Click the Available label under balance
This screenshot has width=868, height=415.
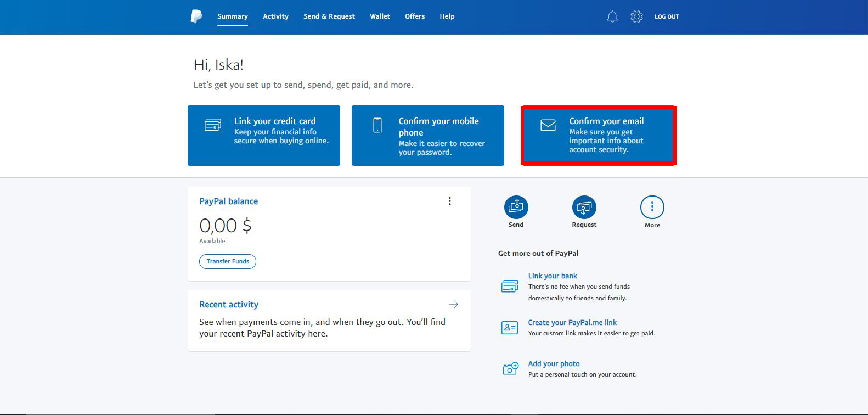[x=212, y=241]
